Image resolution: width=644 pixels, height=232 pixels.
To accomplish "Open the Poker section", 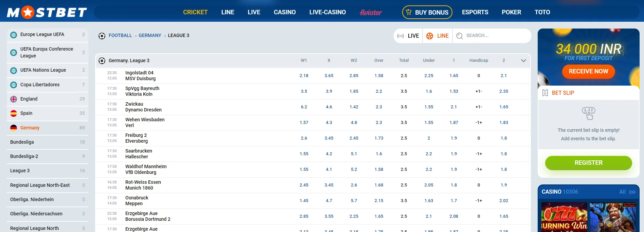I will tap(511, 12).
